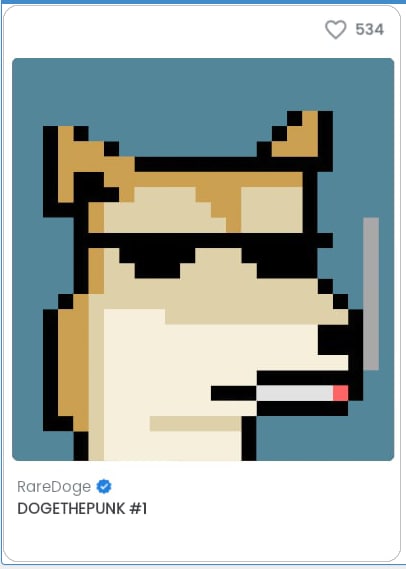Click empty card area below the title

click(x=202, y=539)
